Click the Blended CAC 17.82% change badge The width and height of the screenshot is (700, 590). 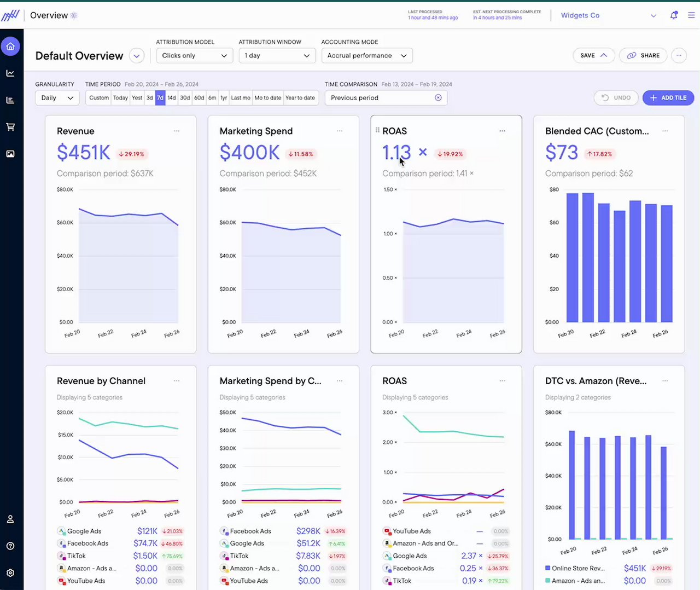coord(599,154)
